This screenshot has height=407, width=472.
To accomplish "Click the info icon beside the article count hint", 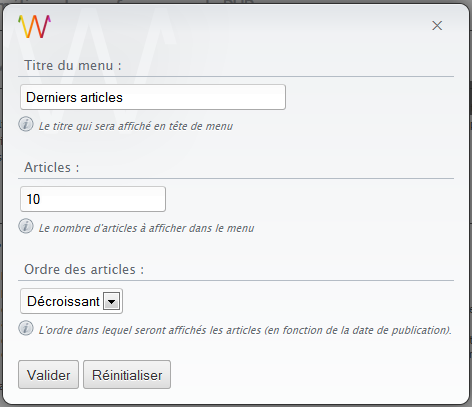I will pos(26,226).
